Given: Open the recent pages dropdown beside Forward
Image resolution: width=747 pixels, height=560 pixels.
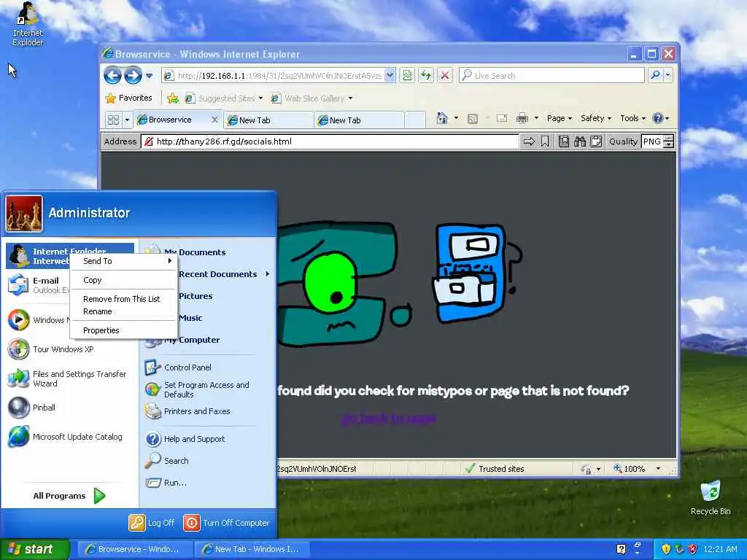Looking at the screenshot, I should tap(149, 75).
